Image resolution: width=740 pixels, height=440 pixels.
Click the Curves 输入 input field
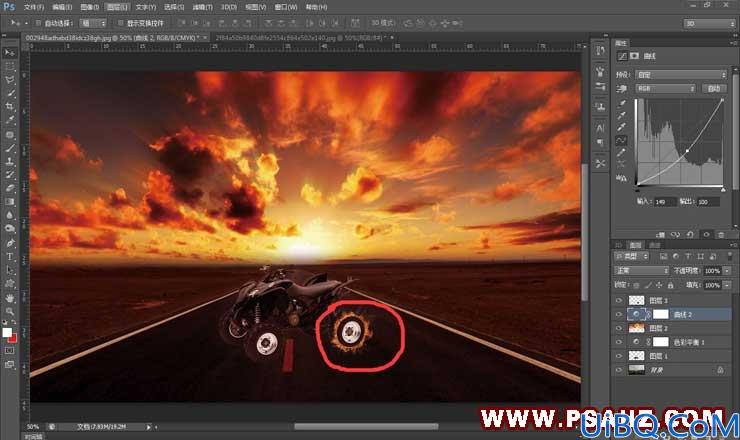664,202
